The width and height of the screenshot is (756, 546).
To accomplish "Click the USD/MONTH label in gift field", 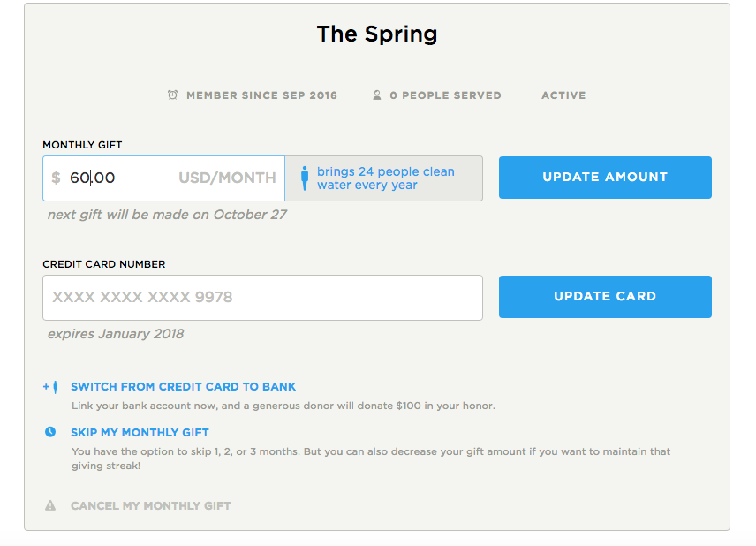I will coord(227,178).
